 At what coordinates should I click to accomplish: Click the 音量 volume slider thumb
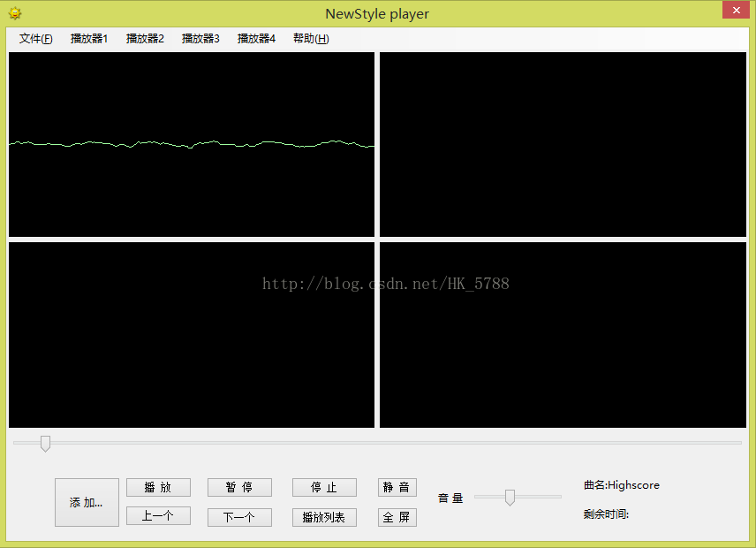(x=510, y=498)
